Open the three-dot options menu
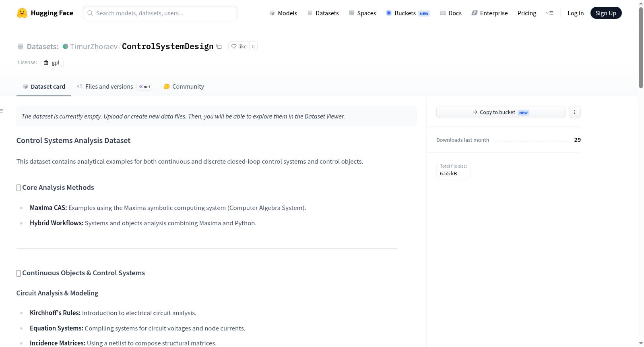Viewport: 644px width, 347px height. tap(575, 112)
